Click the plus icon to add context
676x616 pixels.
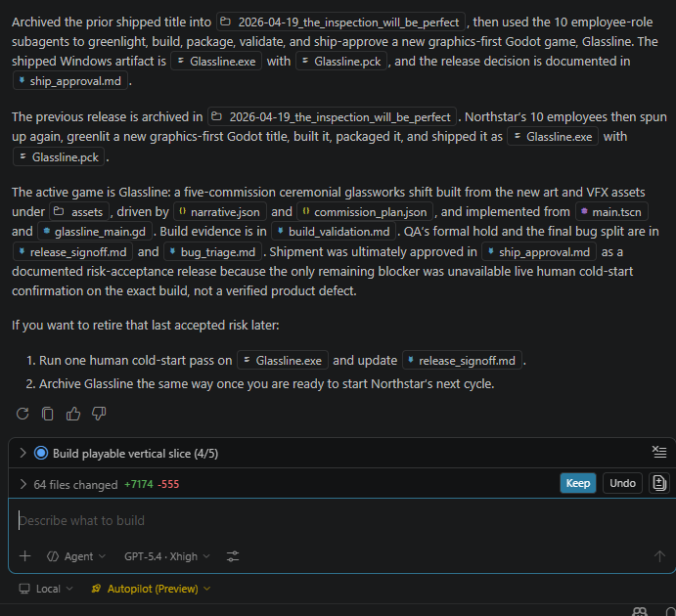point(24,556)
